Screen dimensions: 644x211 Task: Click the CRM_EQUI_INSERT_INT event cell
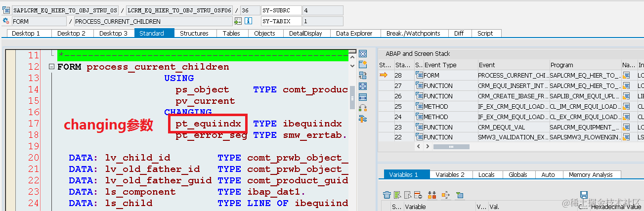pyautogui.click(x=513, y=86)
